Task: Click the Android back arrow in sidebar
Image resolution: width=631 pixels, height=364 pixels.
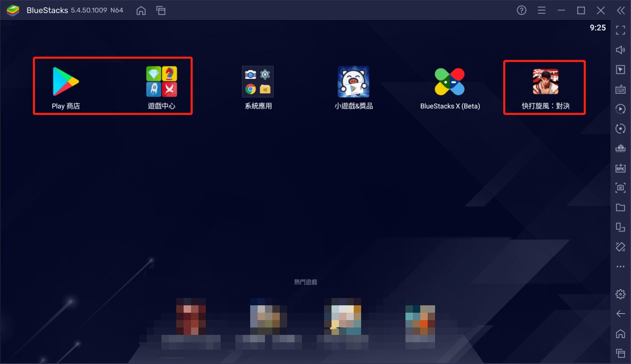Action: (x=621, y=314)
